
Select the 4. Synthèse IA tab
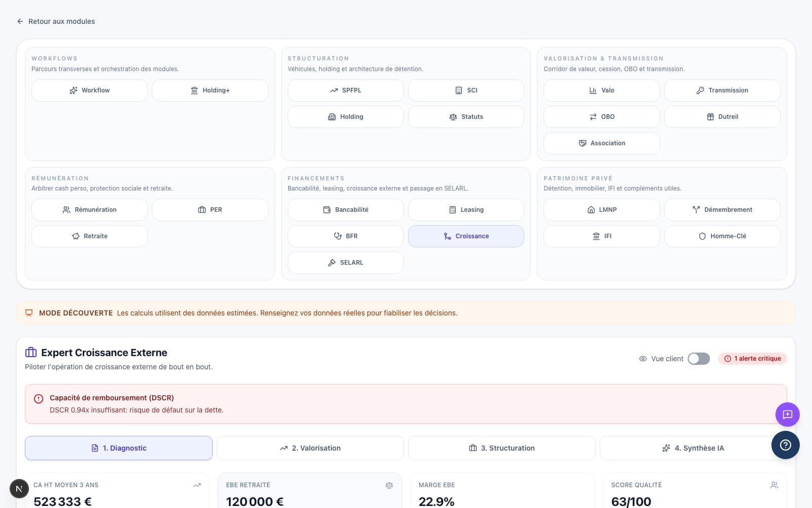693,448
